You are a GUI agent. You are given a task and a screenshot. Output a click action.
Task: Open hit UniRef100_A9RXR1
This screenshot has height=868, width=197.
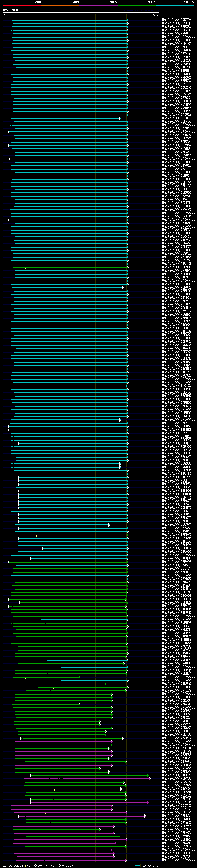coord(177,26)
